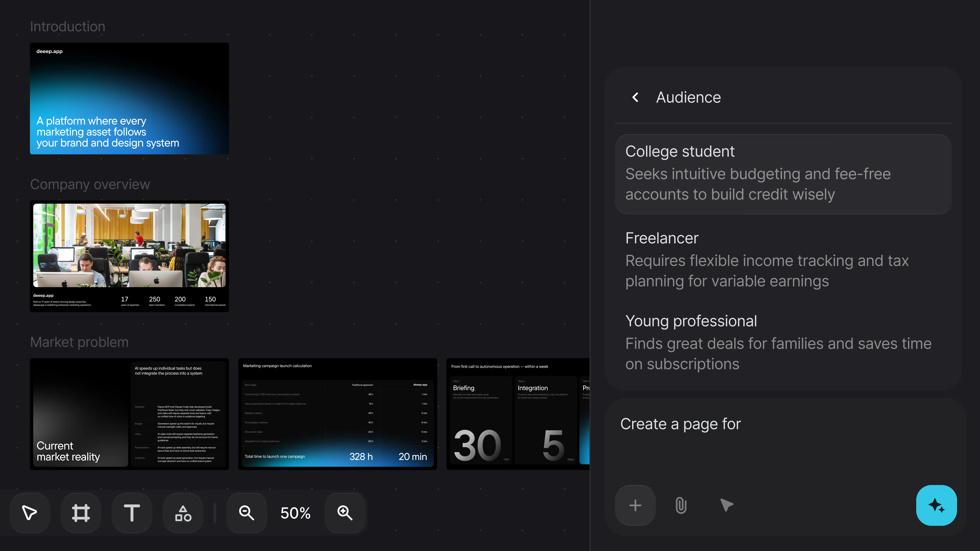Click the plus add button
The image size is (980, 551).
pos(635,505)
